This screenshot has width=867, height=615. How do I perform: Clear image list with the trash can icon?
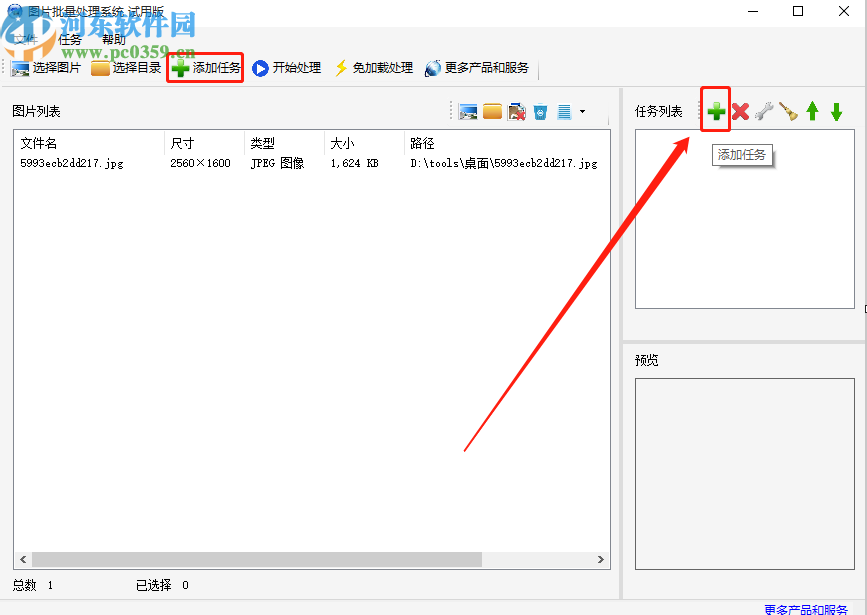pyautogui.click(x=540, y=112)
